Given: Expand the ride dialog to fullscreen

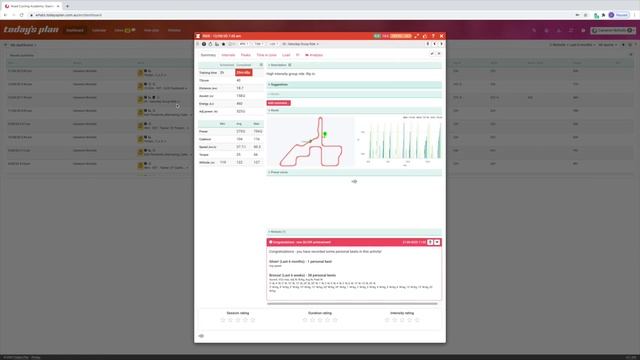Looking at the screenshot, I should pyautogui.click(x=416, y=36).
